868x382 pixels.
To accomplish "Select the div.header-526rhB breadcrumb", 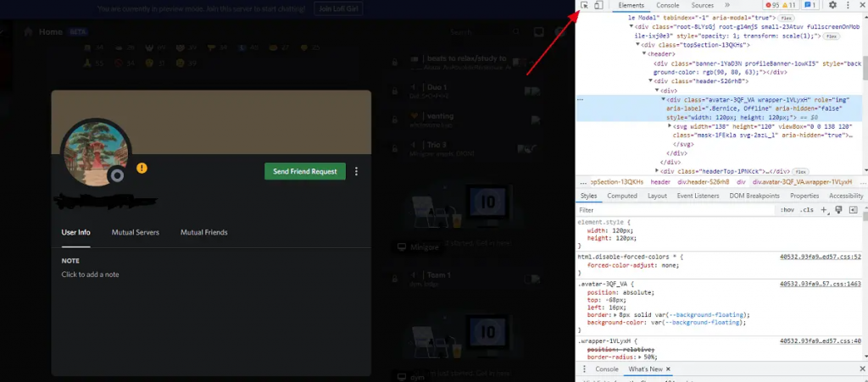I will (703, 182).
